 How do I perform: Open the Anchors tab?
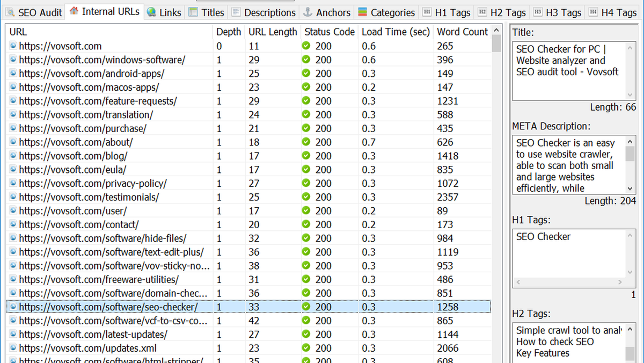point(326,12)
